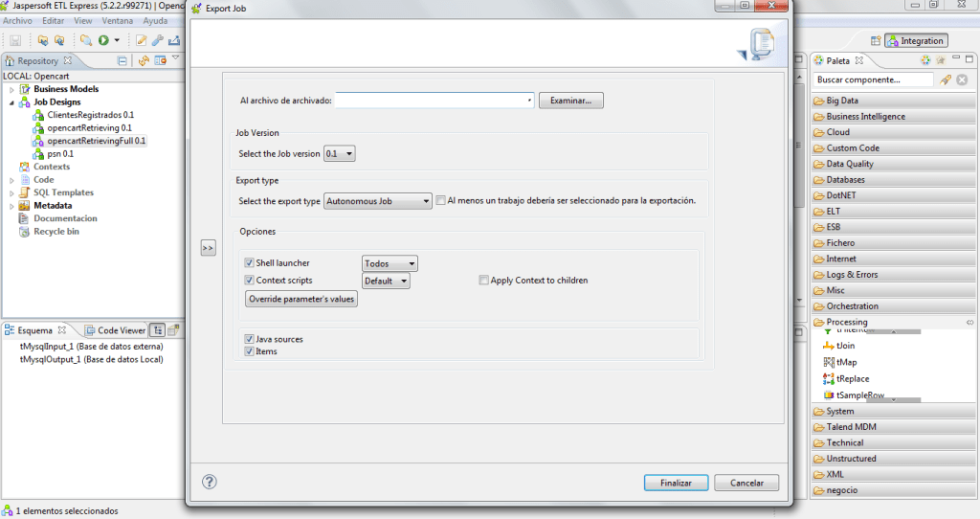
Task: Click the tMap component icon in palette
Action: pos(829,362)
